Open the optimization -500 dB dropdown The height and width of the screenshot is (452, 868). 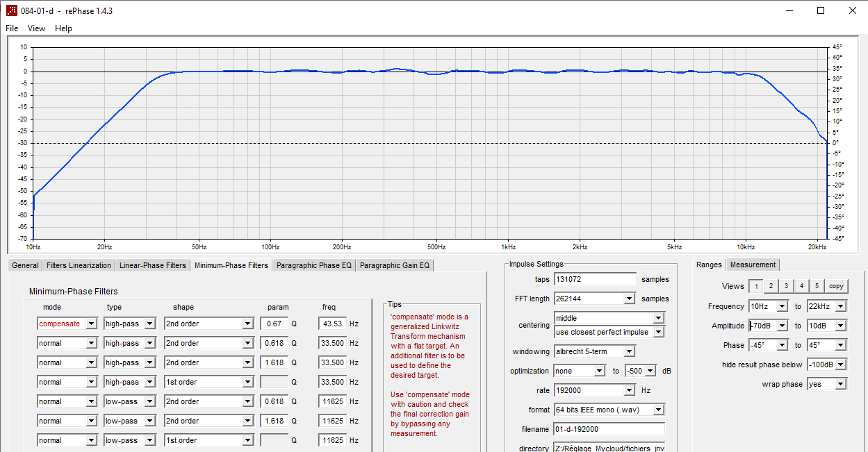[x=650, y=371]
